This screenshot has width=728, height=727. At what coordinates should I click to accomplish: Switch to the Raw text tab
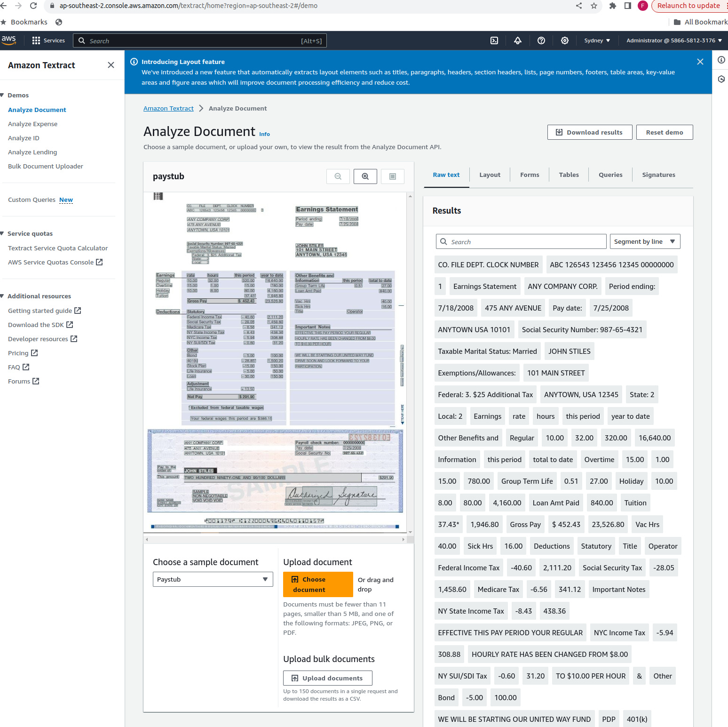pyautogui.click(x=446, y=175)
